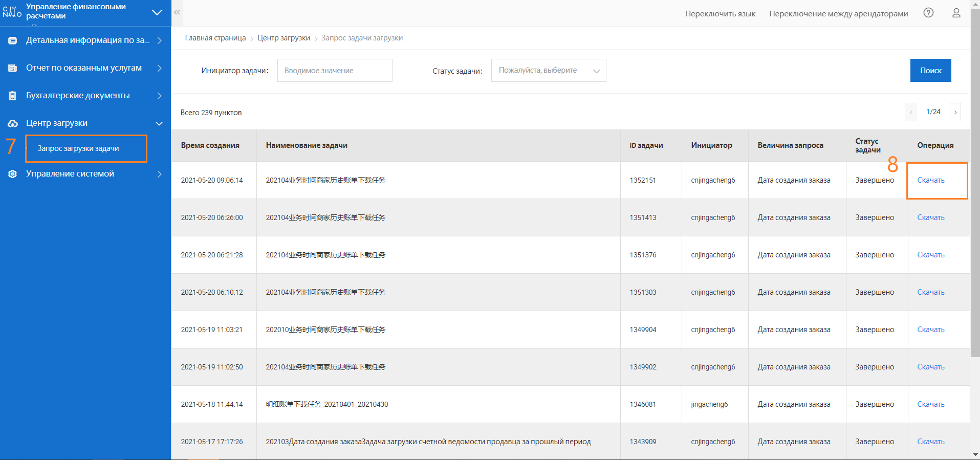Open Центр загрузки menu
This screenshot has width=980, height=460.
click(57, 123)
